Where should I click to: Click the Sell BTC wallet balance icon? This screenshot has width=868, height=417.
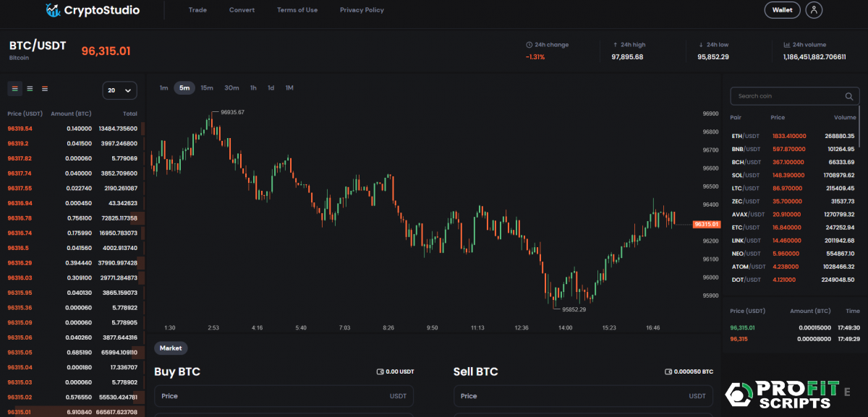point(668,371)
